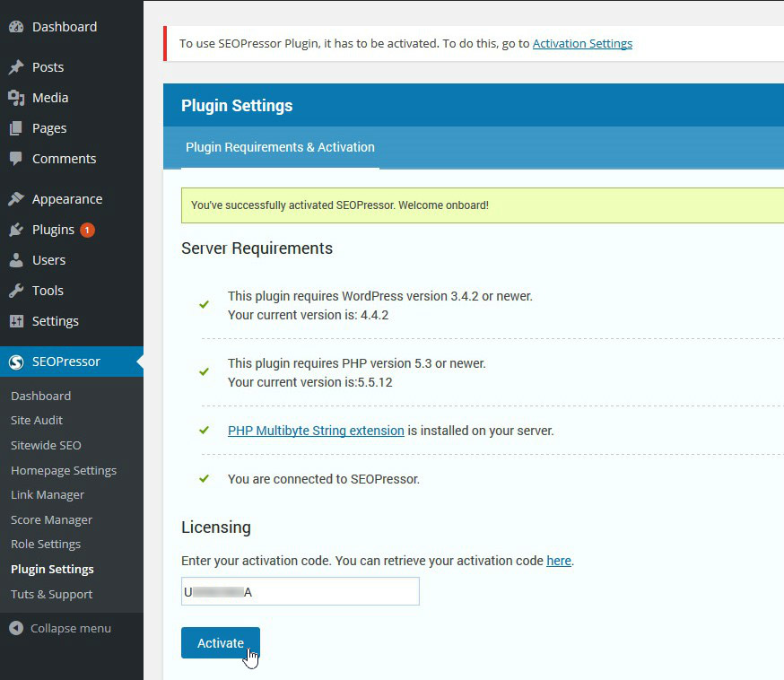
Task: Open Role Settings submenu item
Action: point(46,544)
